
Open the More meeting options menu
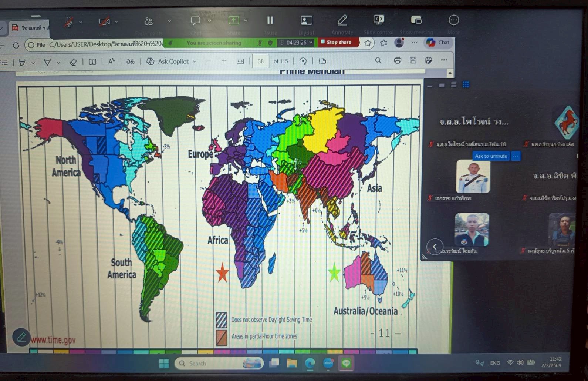tap(454, 20)
